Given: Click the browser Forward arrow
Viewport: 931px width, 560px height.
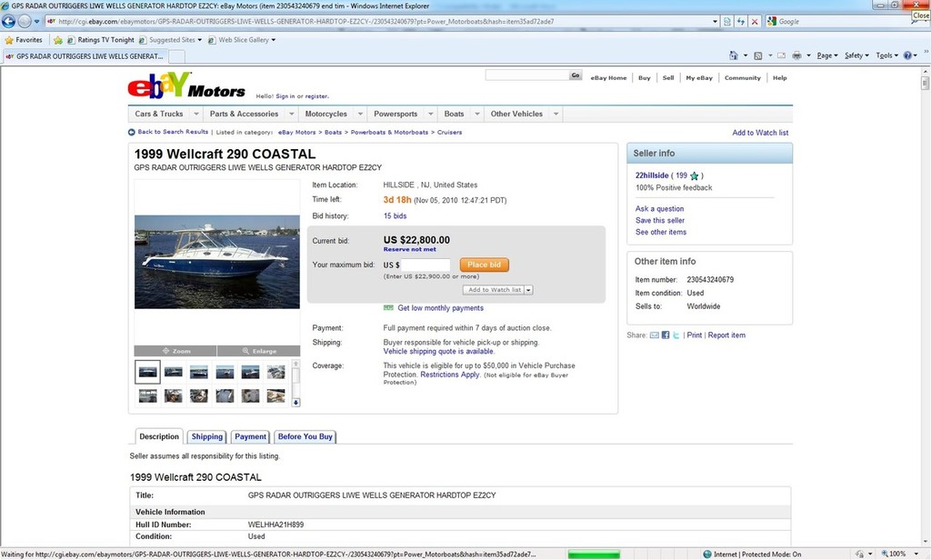Looking at the screenshot, I should coord(25,22).
